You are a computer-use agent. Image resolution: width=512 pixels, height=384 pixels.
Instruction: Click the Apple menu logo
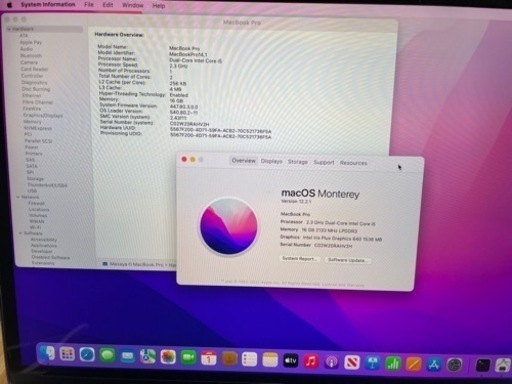[10, 4]
